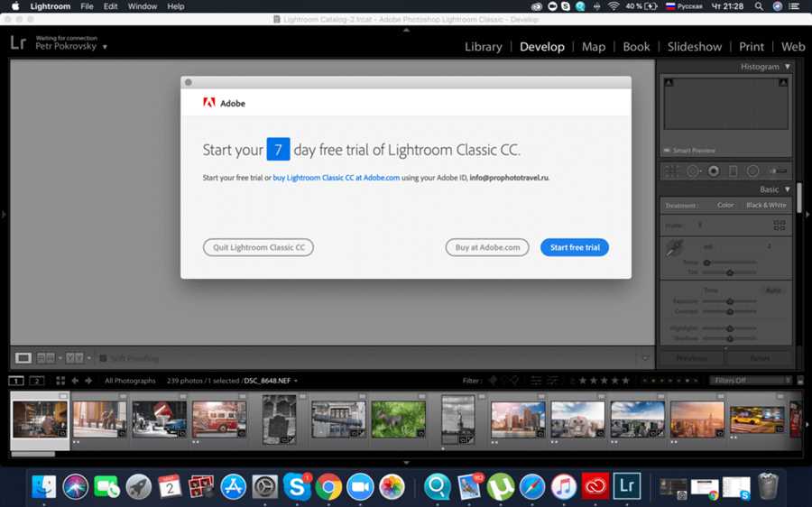Switch to Loupe view in toolbar

pyautogui.click(x=23, y=358)
